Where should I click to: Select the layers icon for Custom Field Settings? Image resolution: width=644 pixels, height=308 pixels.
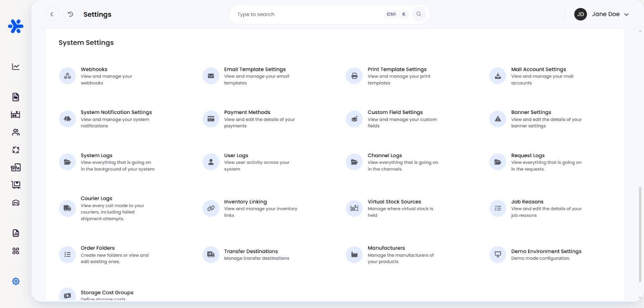354,119
